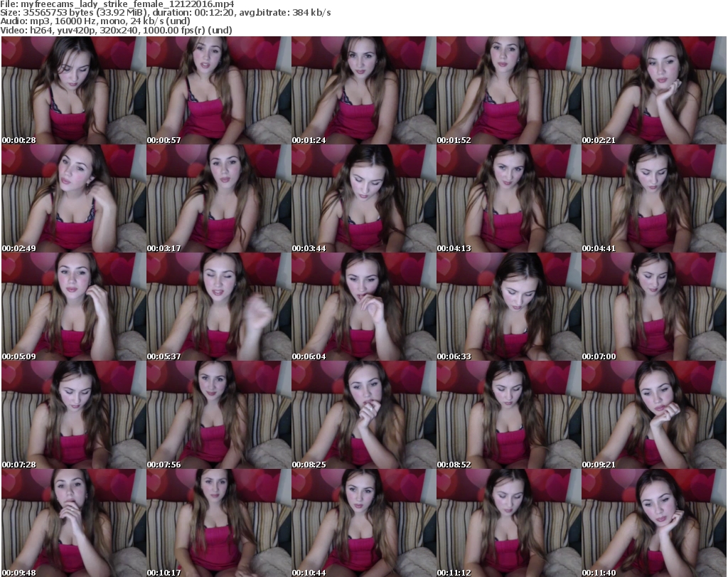The height and width of the screenshot is (577, 728).
Task: Select the thumbnail timestamped 00:04:41
Action: point(654,198)
